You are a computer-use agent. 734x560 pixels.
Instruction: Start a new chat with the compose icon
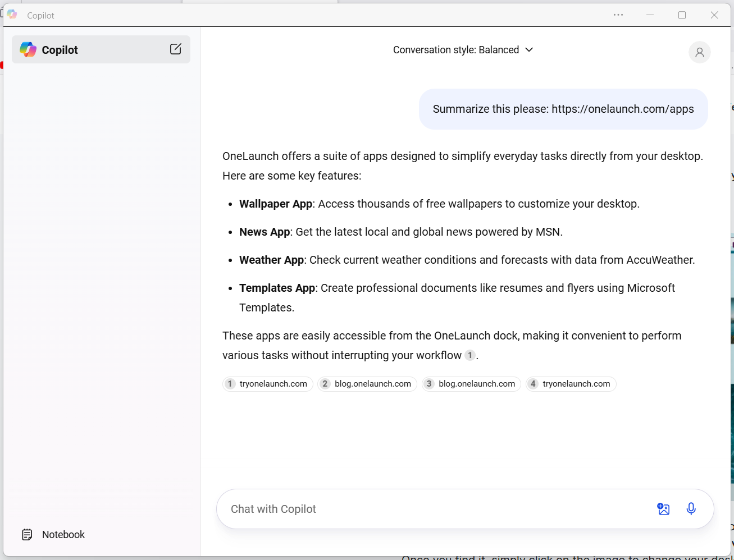click(x=175, y=49)
